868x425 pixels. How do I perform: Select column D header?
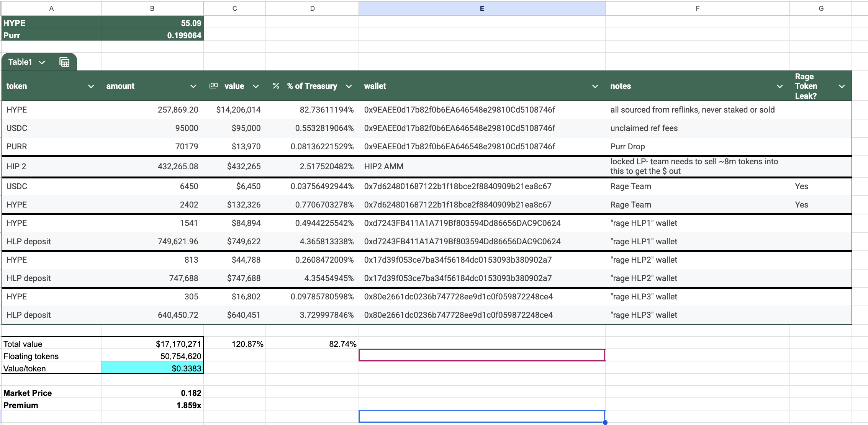(312, 8)
